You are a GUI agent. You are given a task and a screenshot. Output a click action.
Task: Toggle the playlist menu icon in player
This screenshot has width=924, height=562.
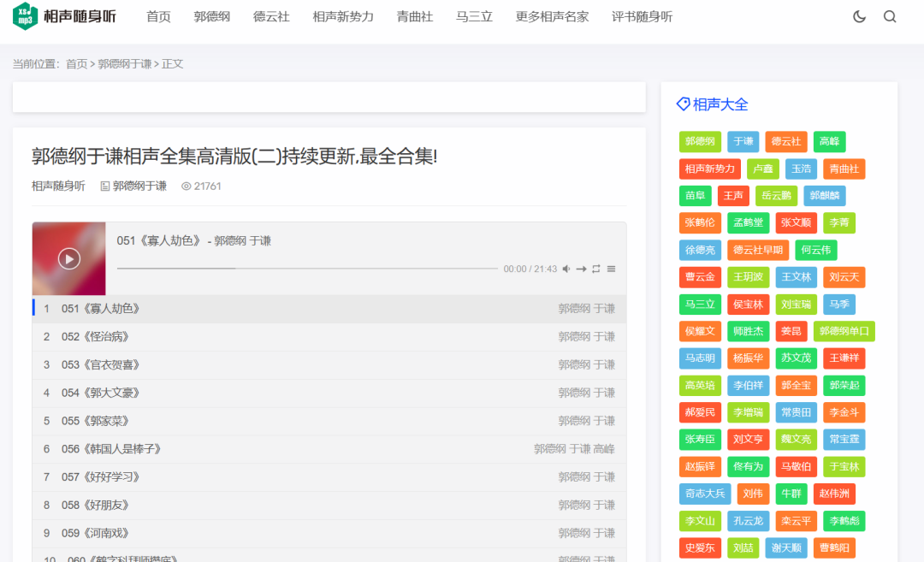pyautogui.click(x=611, y=269)
